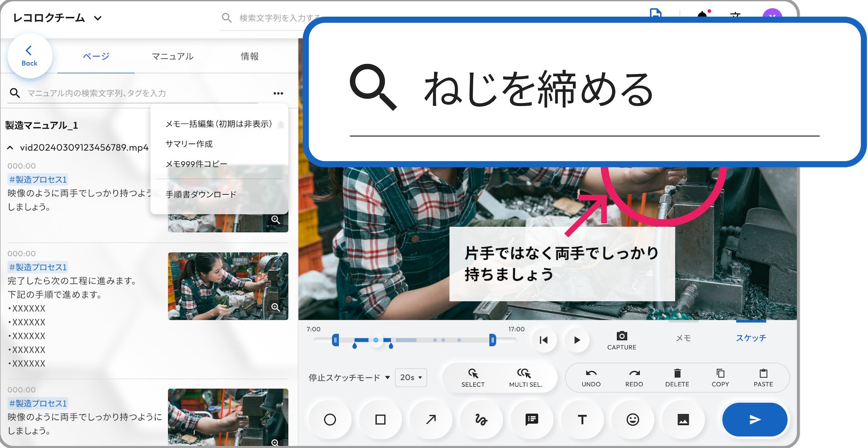The height and width of the screenshot is (448, 868).
Task: Delete the selected sketch with DELETE
Action: point(677,378)
